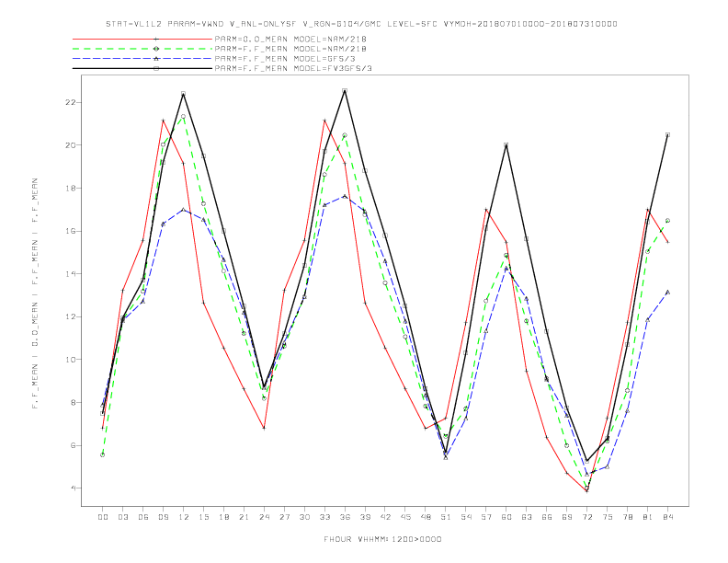The width and height of the screenshot is (728, 563).
Task: Click x-axis forecast hour label 75
Action: pyautogui.click(x=608, y=517)
